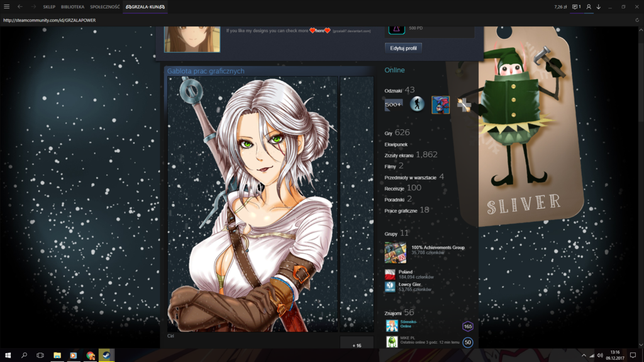Open Prace graficzne 18 artwork link
644x362 pixels.
(x=407, y=210)
